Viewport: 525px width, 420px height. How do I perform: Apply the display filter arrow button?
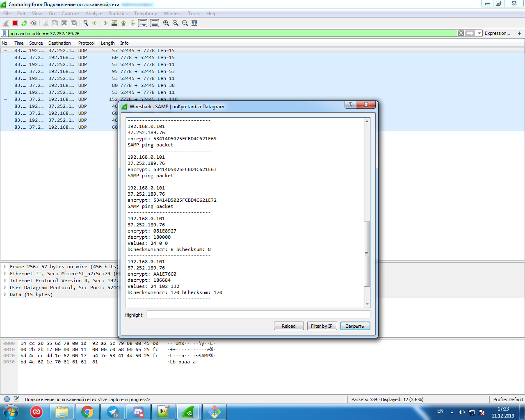click(x=470, y=33)
